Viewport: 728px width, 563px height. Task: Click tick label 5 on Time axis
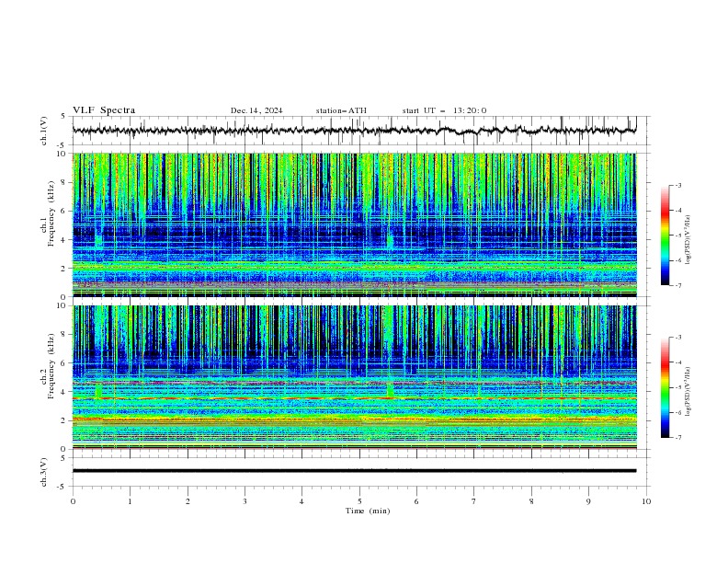pyautogui.click(x=359, y=501)
